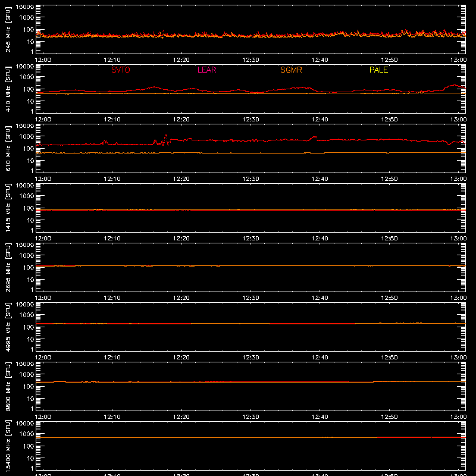Viewport: 476px width, 476px height.
Task: Click the 10000 tick on 2695 MHz axis
Action: pos(25,245)
